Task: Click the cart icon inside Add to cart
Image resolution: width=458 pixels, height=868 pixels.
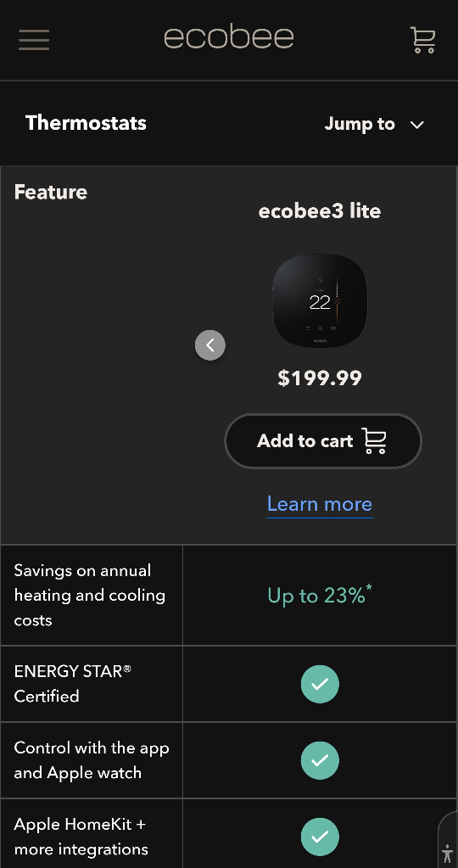Action: pyautogui.click(x=375, y=441)
